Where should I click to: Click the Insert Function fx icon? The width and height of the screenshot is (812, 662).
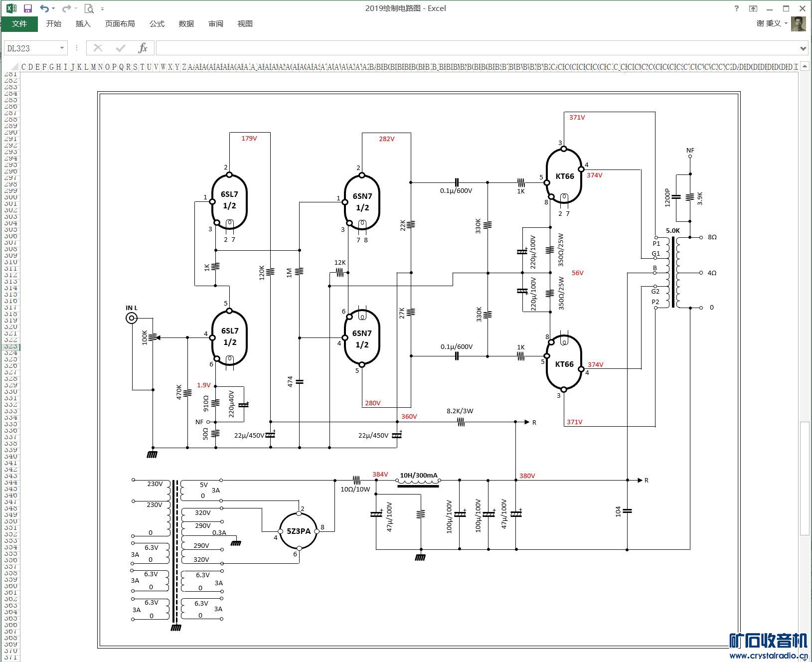tap(143, 48)
